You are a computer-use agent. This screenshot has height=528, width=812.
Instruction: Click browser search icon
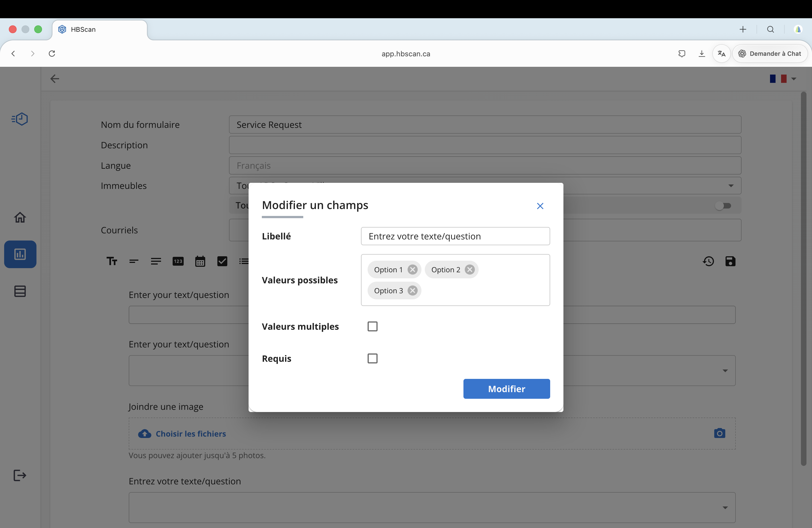pos(770,30)
